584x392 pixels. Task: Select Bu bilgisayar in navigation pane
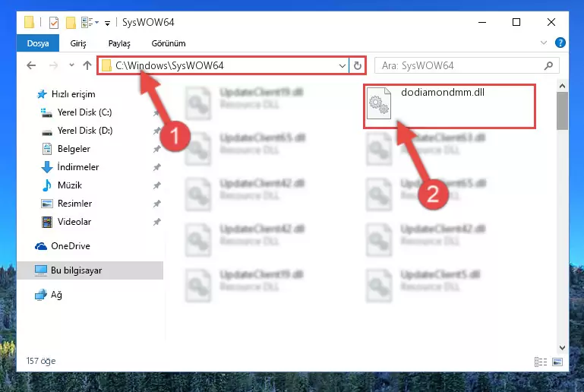(x=90, y=270)
